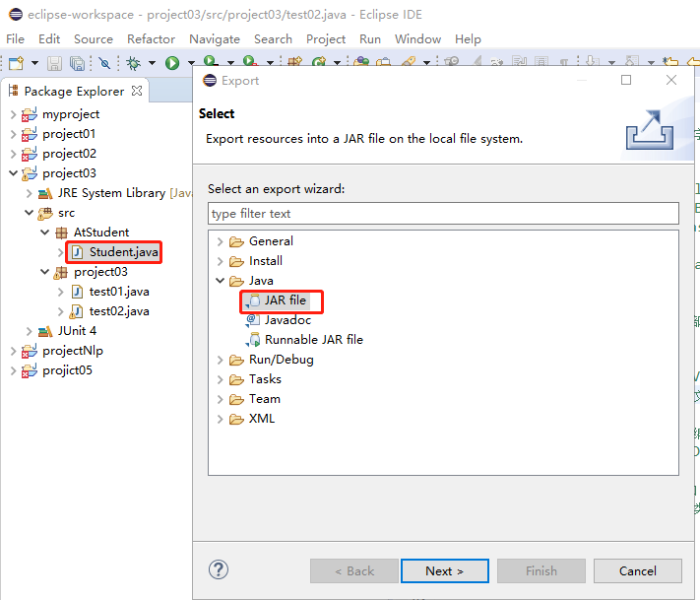Expand the Install category in wizard list
Image resolution: width=700 pixels, height=600 pixels.
221,261
